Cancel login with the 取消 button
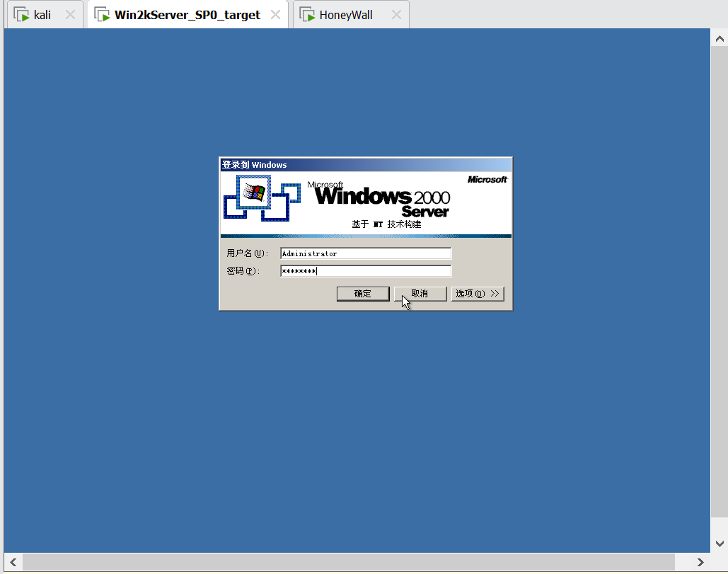 420,294
